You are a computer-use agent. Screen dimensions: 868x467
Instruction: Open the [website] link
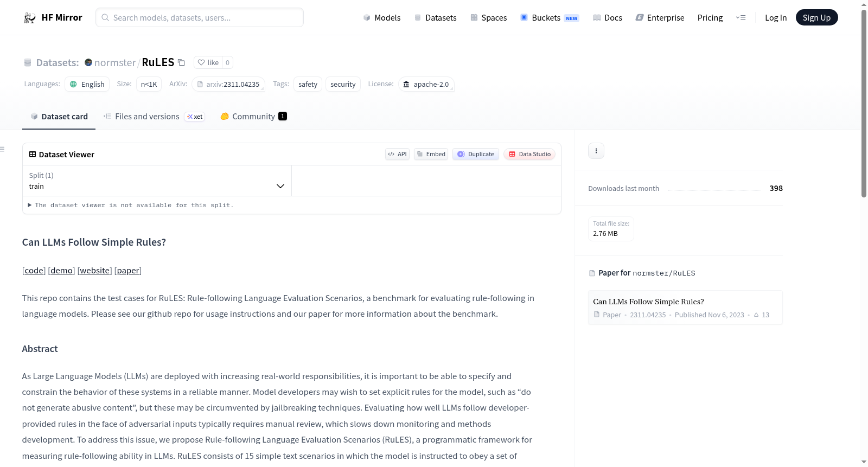point(95,271)
